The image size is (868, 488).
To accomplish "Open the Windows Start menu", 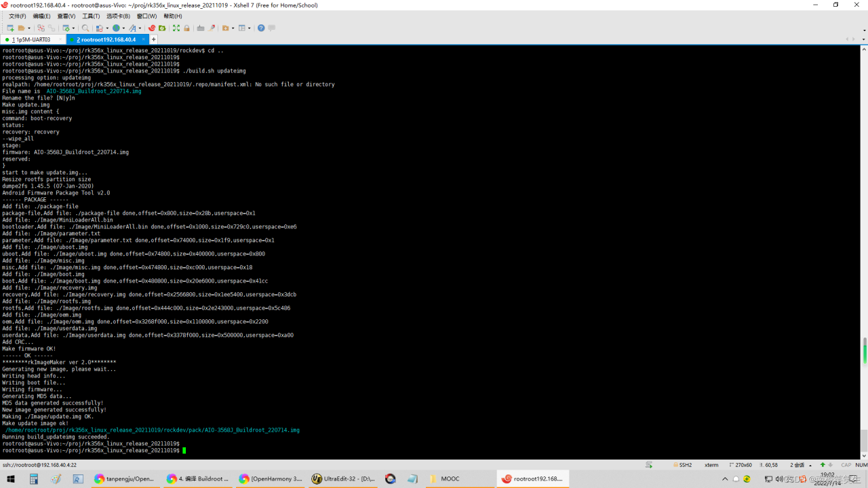I will point(11,479).
